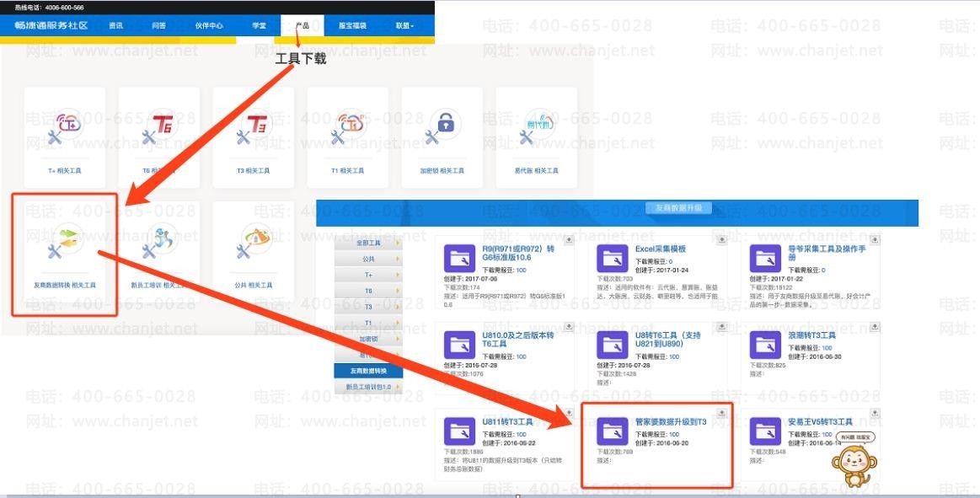Click the download icon on the 管家婆数据升级到T3 card
Image resolution: width=980 pixels, height=498 pixels.
(721, 413)
